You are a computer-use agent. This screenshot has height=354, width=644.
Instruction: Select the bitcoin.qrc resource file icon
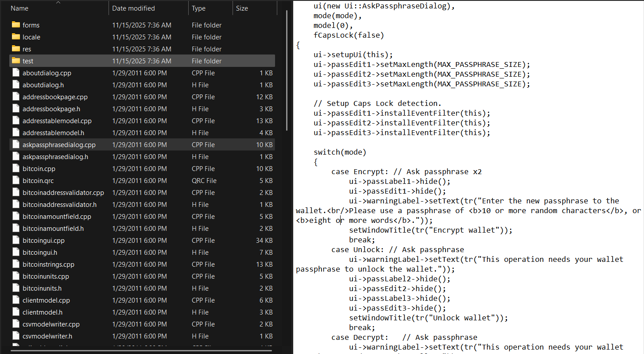point(16,180)
